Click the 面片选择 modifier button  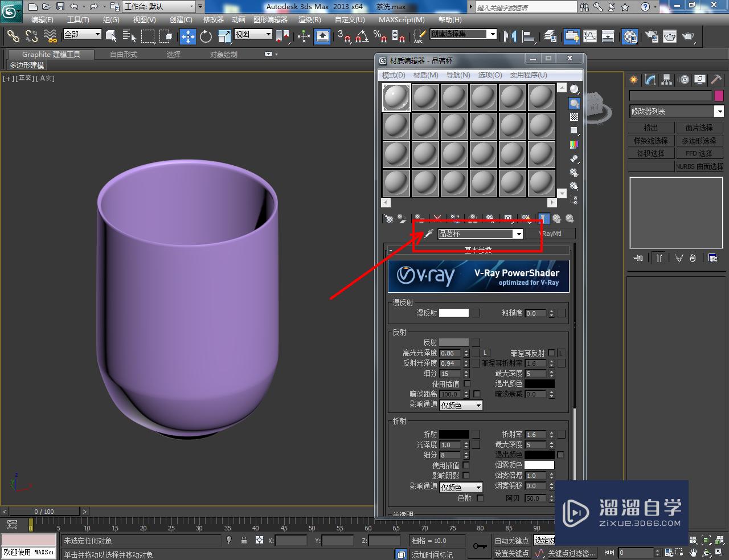[699, 128]
